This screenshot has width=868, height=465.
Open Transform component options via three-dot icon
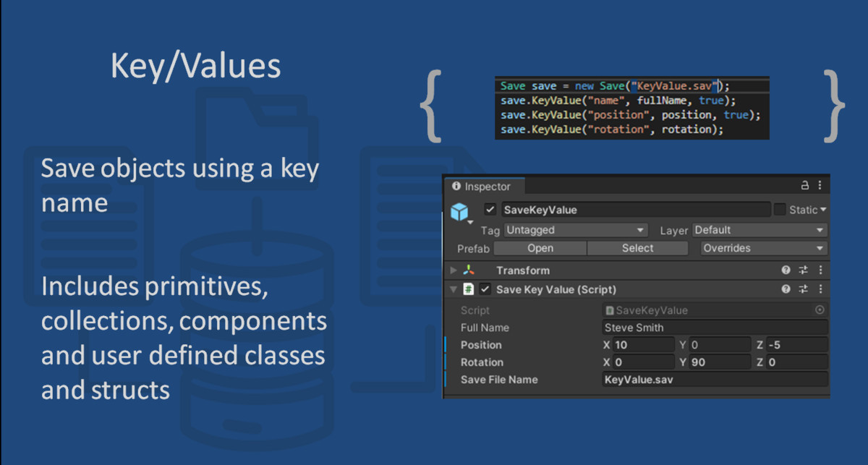(x=820, y=270)
